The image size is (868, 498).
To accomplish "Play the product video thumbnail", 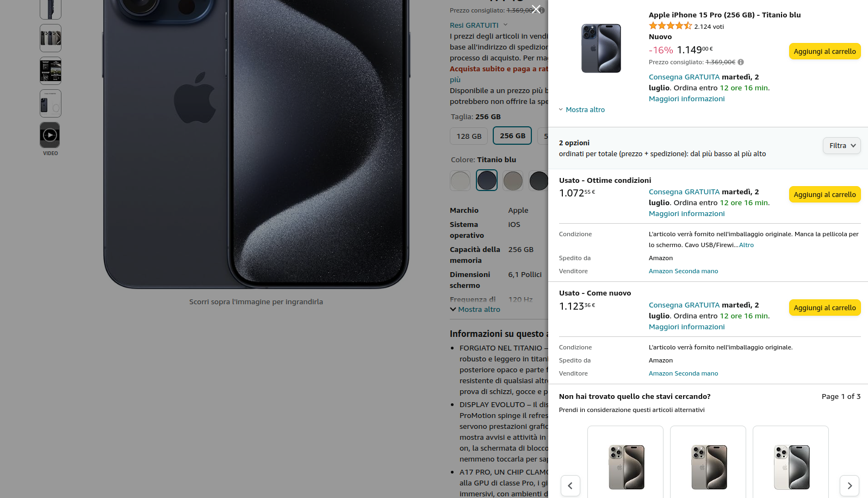I will point(50,135).
